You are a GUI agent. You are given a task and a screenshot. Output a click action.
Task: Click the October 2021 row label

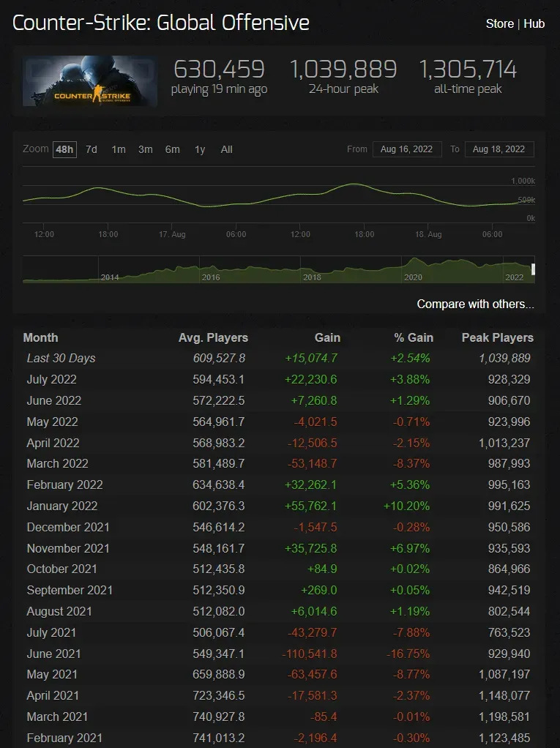pyautogui.click(x=62, y=569)
